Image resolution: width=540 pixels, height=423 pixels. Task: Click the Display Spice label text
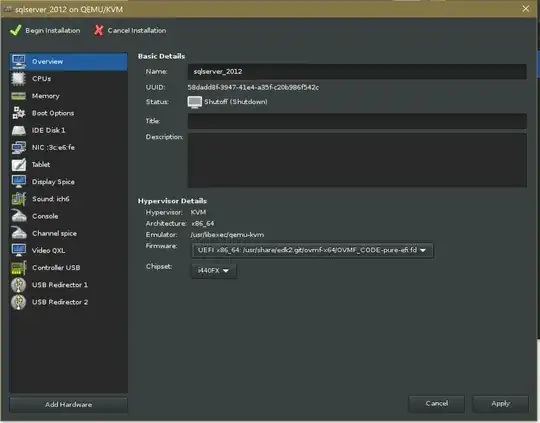(x=53, y=182)
